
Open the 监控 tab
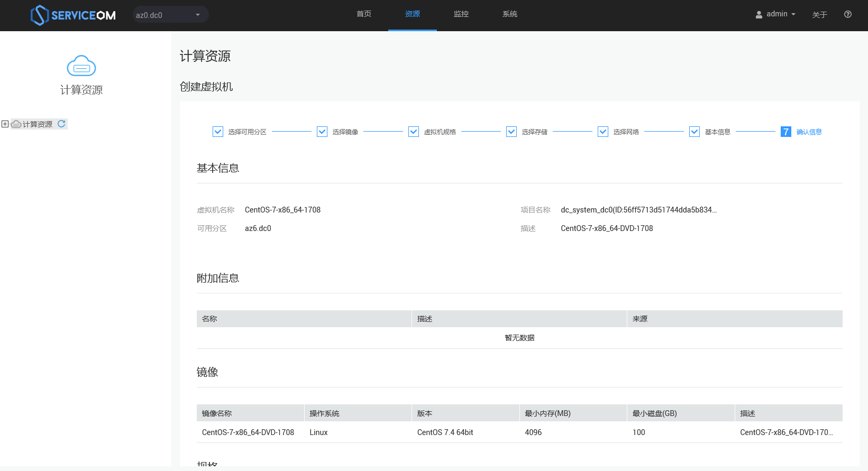[x=461, y=14]
